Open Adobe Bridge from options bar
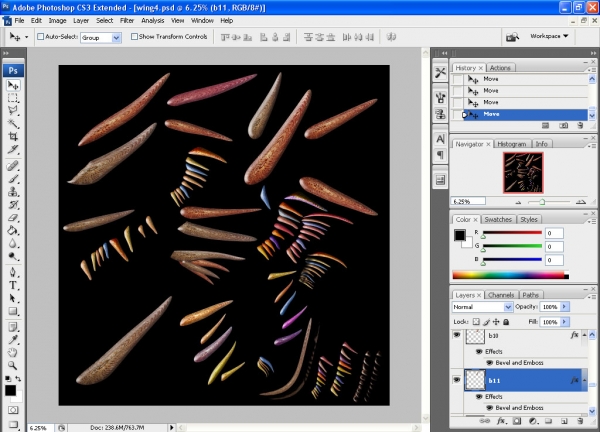This screenshot has height=432, width=600. 512,37
